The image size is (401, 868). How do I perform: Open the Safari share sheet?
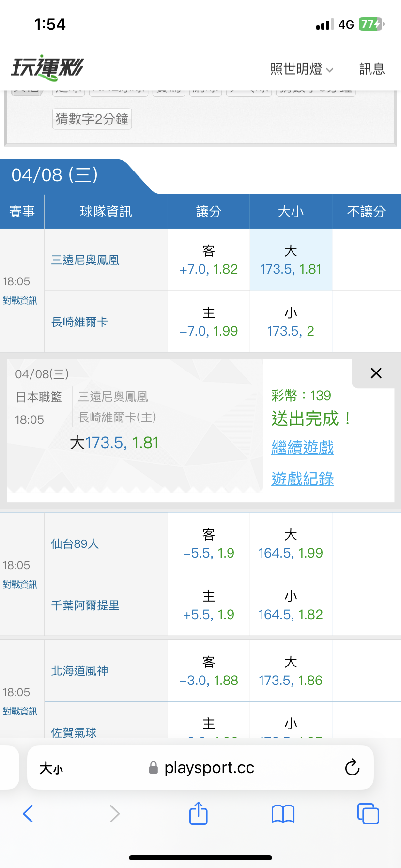coord(198,813)
